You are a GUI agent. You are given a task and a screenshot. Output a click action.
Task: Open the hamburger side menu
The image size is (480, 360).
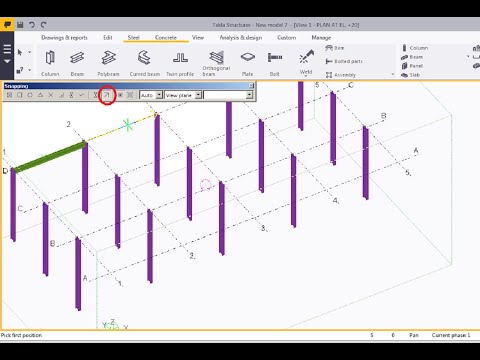[x=7, y=50]
